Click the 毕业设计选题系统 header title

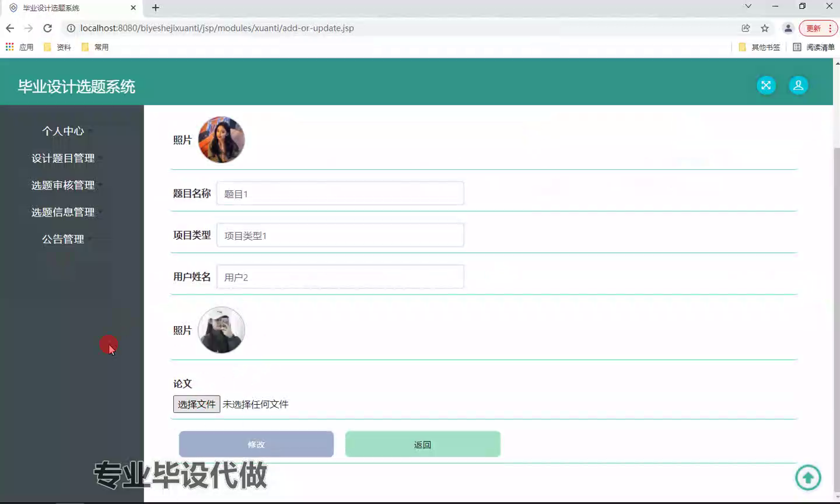point(76,86)
